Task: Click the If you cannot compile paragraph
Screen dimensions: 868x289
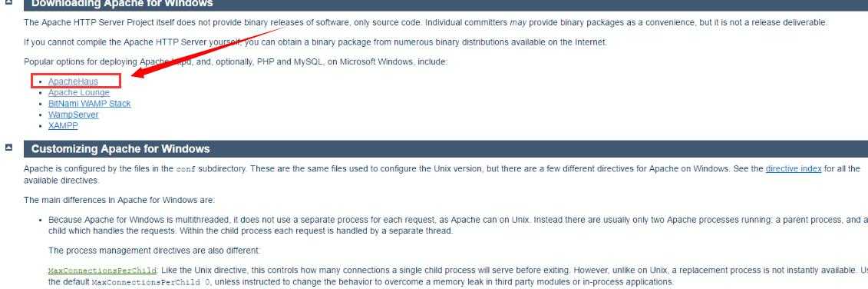Action: click(315, 42)
